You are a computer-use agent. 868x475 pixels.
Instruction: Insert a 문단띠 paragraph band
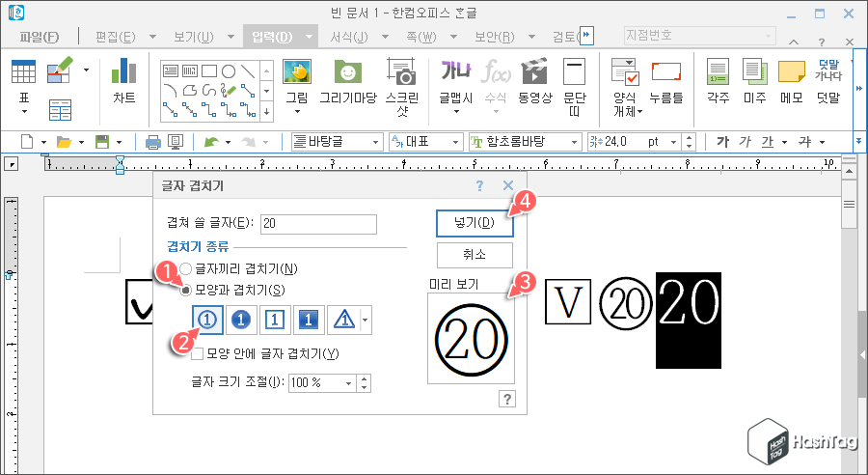tap(574, 87)
